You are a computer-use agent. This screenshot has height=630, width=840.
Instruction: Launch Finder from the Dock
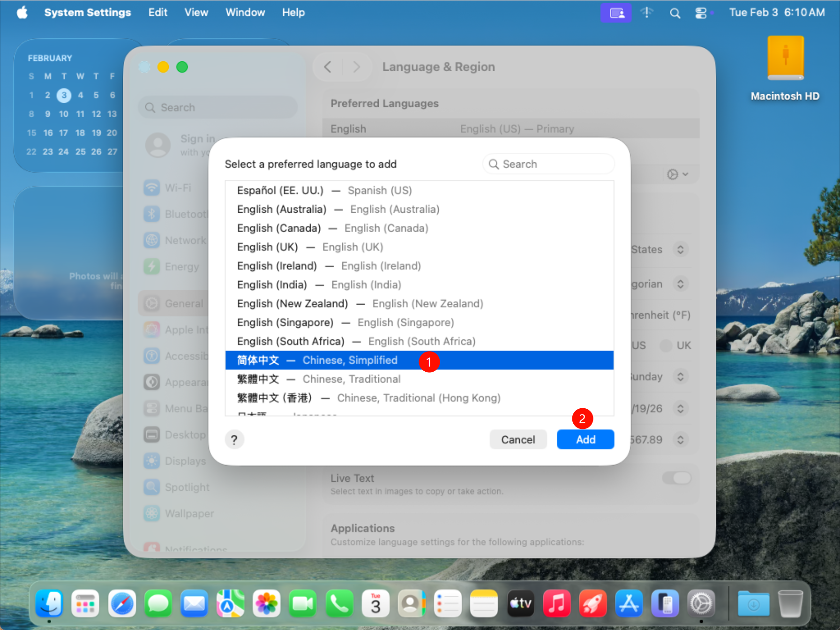click(49, 604)
